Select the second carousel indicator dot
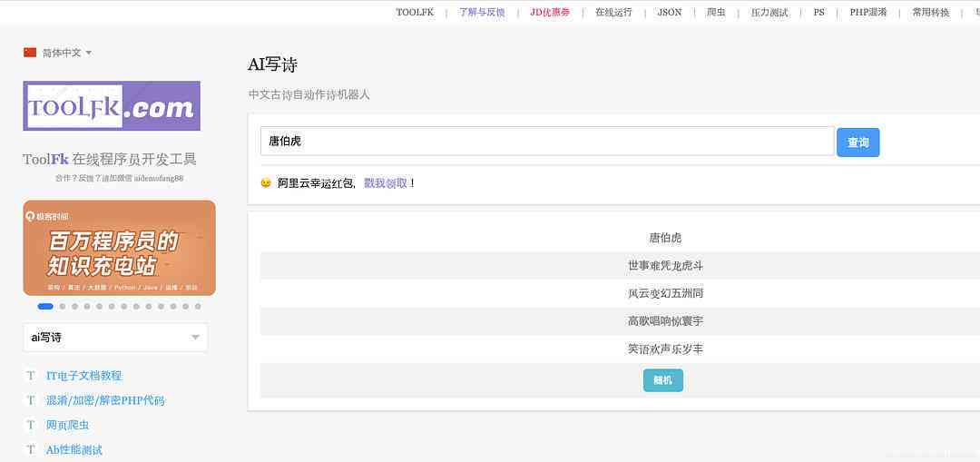The height and width of the screenshot is (462, 980). point(63,306)
